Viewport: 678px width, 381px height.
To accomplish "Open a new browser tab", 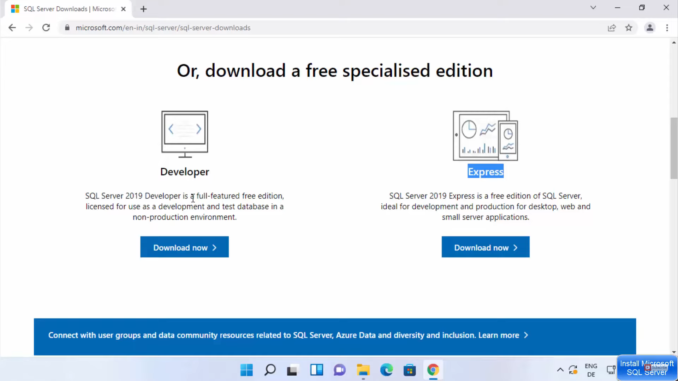I will pos(144,9).
